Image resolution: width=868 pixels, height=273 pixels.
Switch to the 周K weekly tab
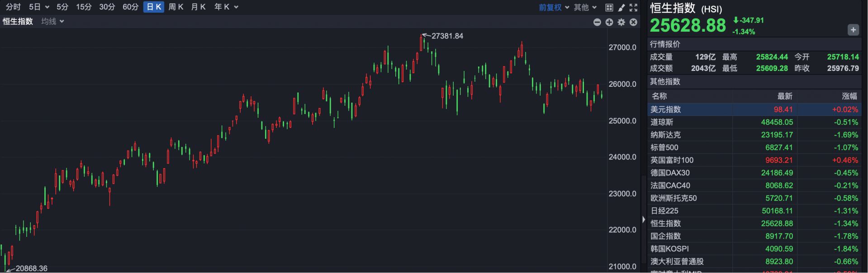176,7
